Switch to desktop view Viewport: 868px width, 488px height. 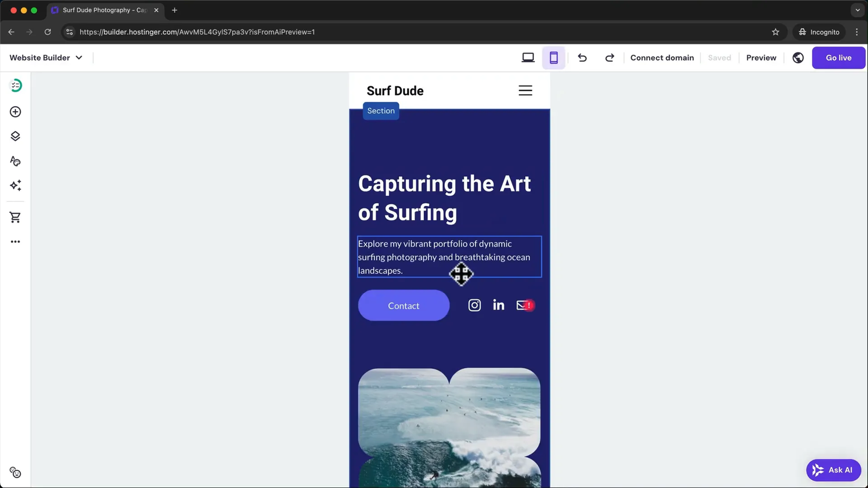pyautogui.click(x=528, y=57)
